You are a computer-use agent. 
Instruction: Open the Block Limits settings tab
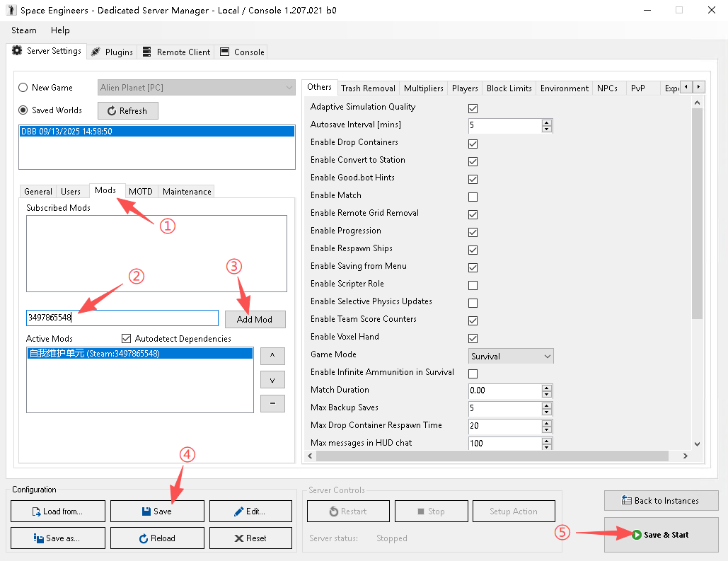[509, 88]
